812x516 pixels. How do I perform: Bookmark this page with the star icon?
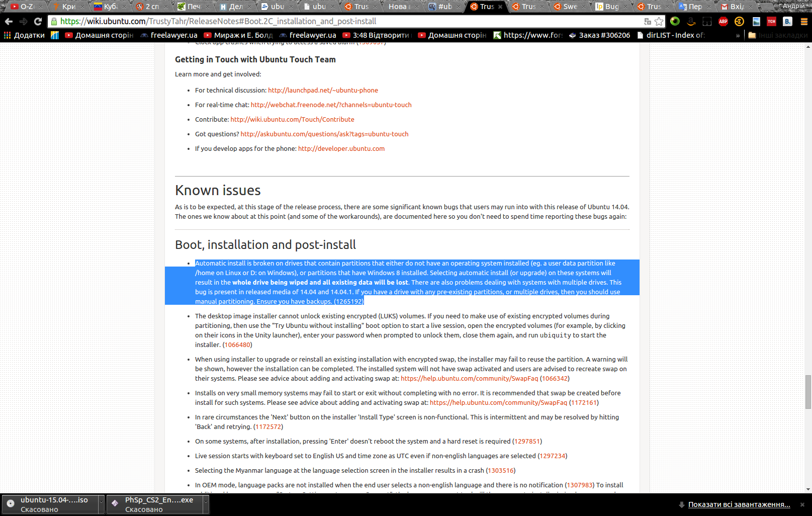[659, 22]
